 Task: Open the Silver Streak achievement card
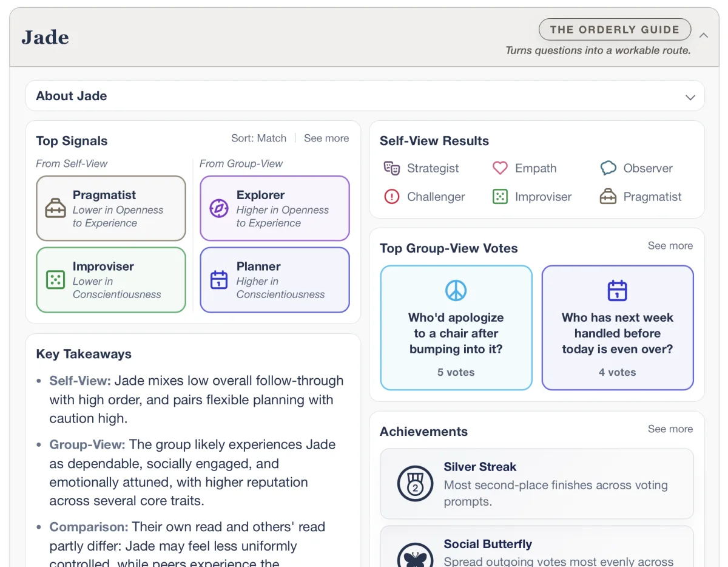[x=537, y=484]
